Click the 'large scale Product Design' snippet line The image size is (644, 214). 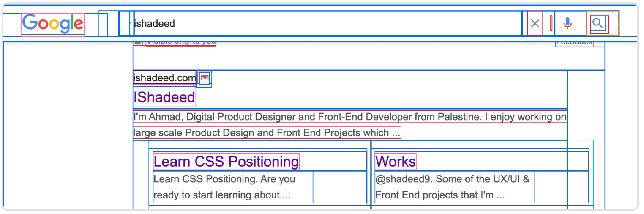coord(267,133)
